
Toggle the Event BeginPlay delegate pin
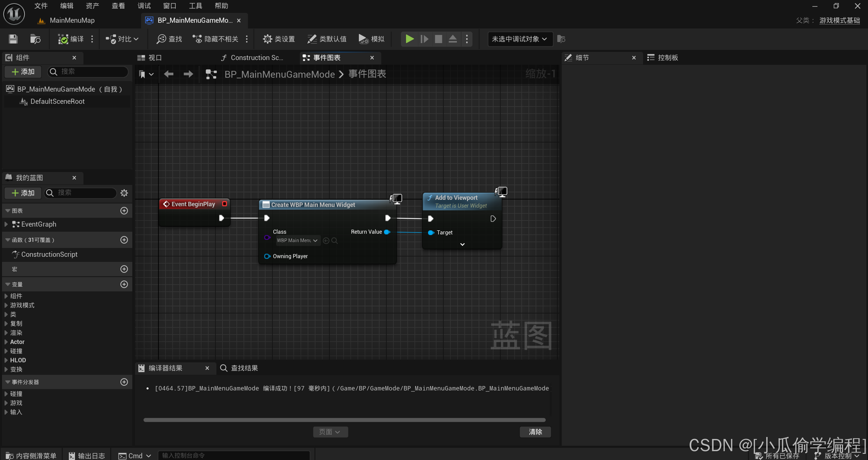click(x=224, y=204)
